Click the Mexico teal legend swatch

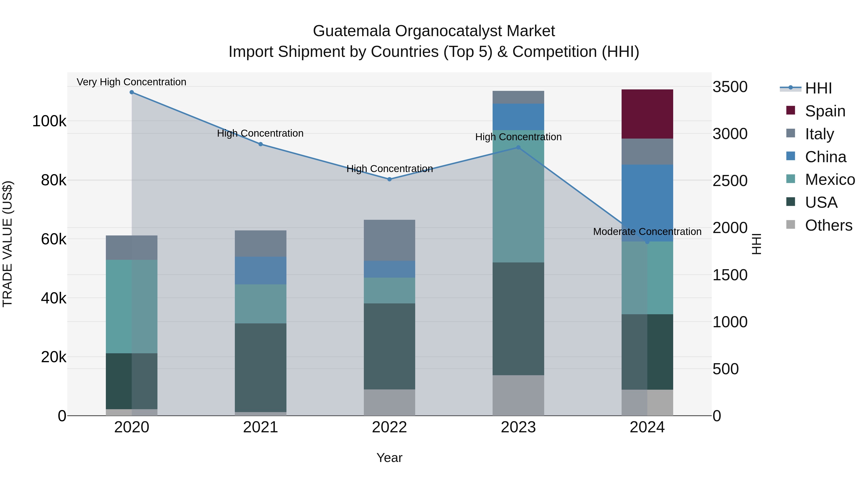click(791, 179)
